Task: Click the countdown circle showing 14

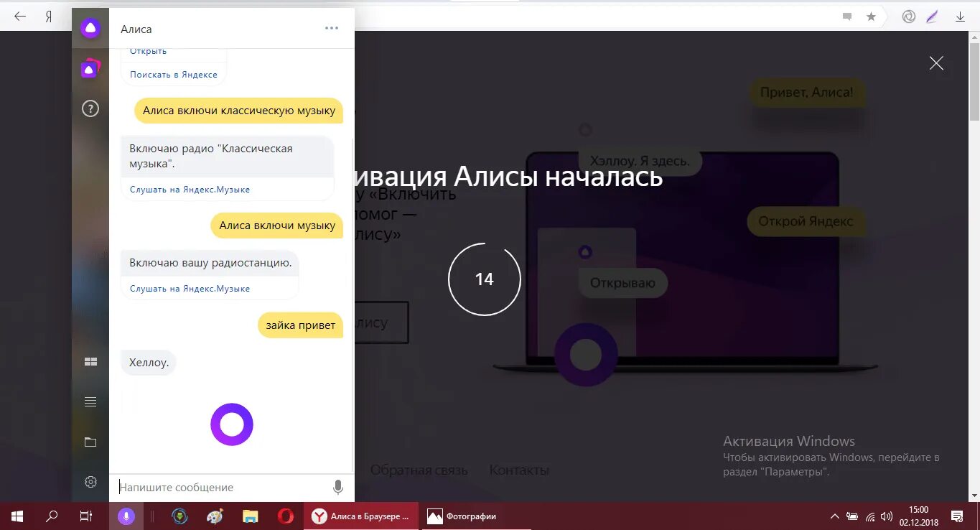Action: (x=485, y=279)
